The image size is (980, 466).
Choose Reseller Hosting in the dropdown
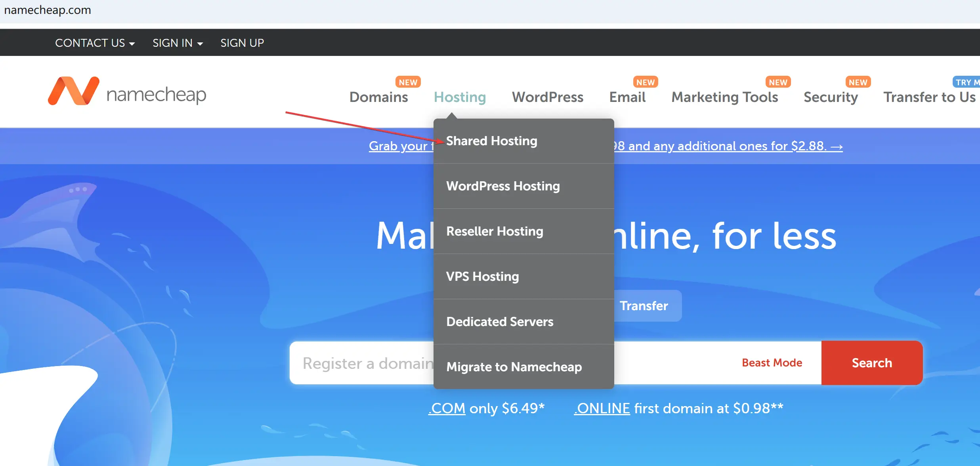coord(524,231)
